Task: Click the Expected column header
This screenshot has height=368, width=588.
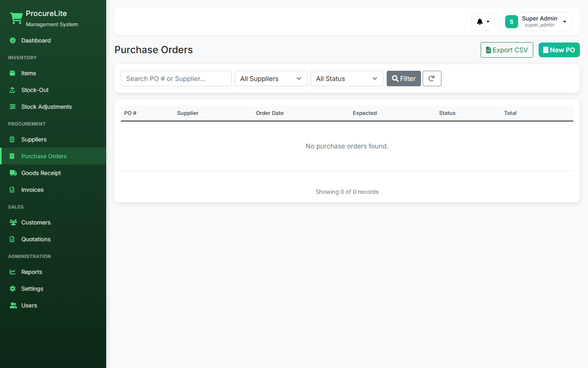Action: [365, 113]
